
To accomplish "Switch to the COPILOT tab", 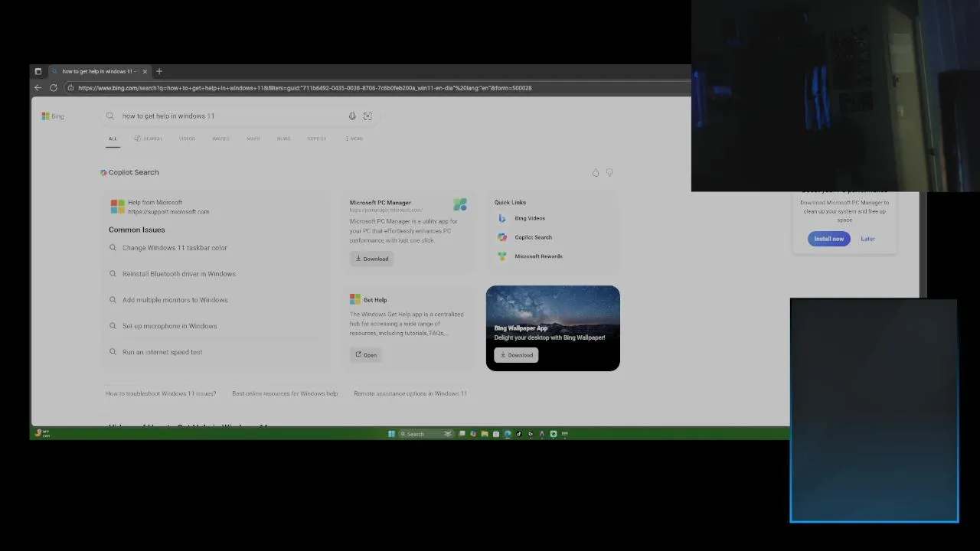I will point(316,139).
